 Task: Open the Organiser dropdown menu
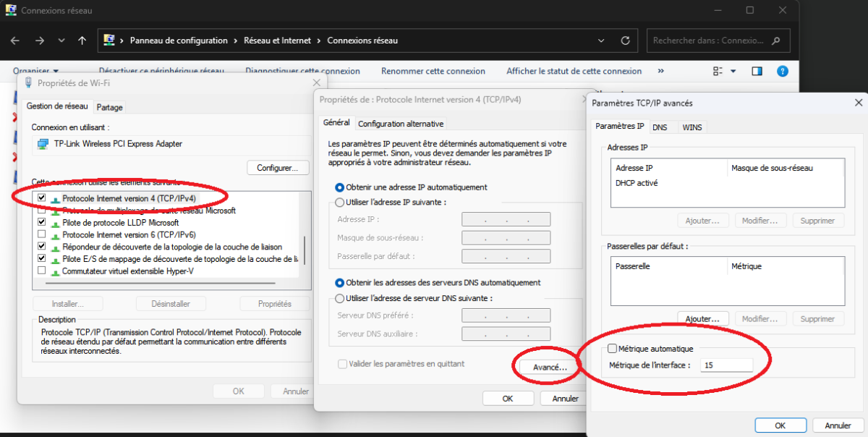tap(36, 71)
